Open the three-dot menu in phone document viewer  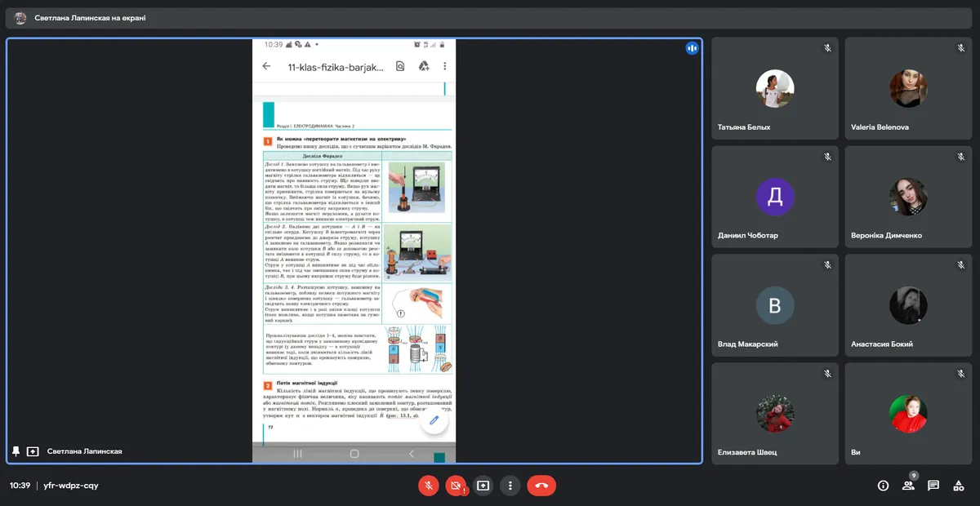pyautogui.click(x=445, y=66)
